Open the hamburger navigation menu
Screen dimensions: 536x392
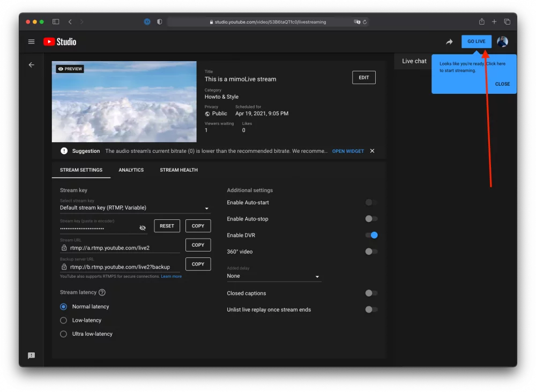coord(31,42)
